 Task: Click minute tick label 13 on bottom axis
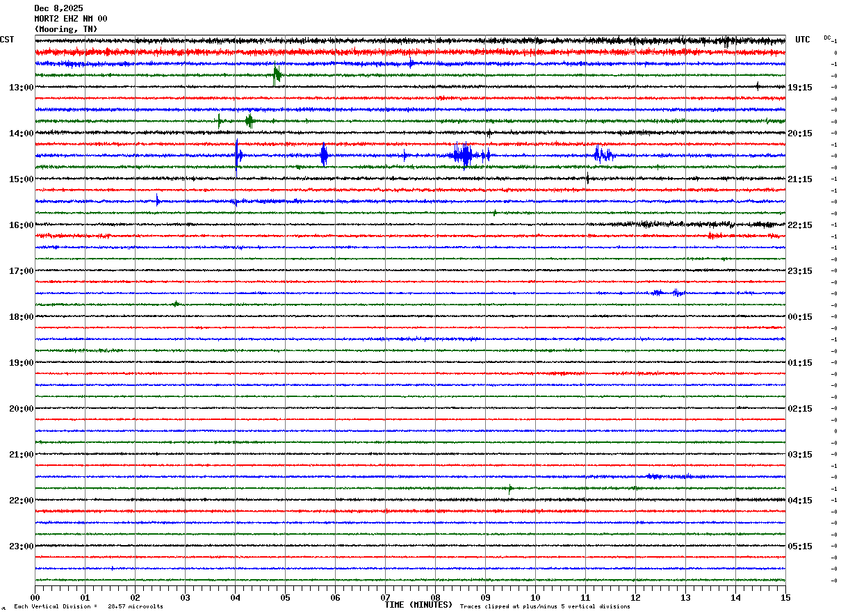pyautogui.click(x=685, y=598)
